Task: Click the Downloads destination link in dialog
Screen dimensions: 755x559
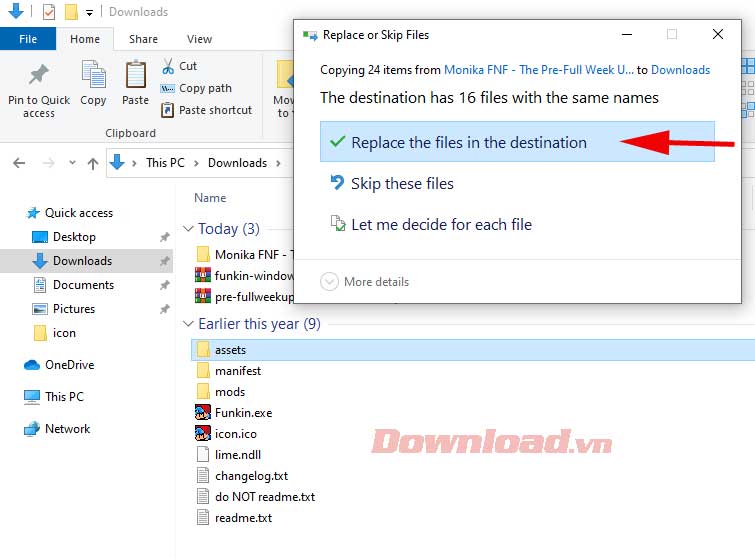Action: click(x=680, y=70)
